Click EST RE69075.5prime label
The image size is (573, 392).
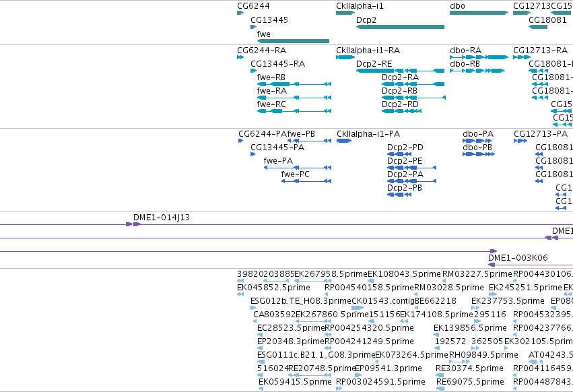point(470,383)
